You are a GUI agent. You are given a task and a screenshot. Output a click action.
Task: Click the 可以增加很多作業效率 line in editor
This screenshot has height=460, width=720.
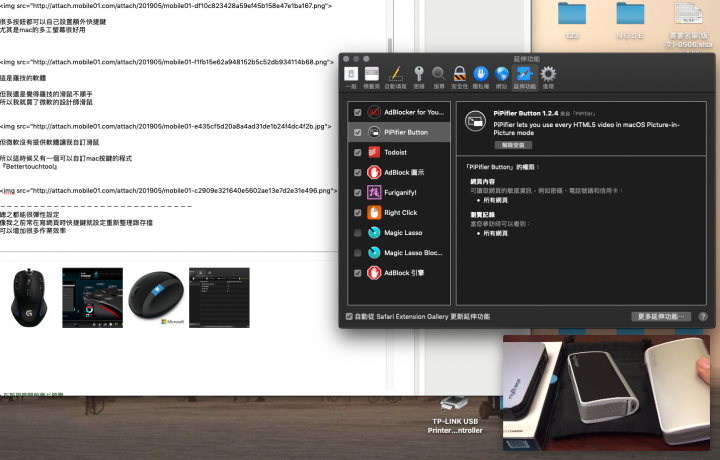33,231
